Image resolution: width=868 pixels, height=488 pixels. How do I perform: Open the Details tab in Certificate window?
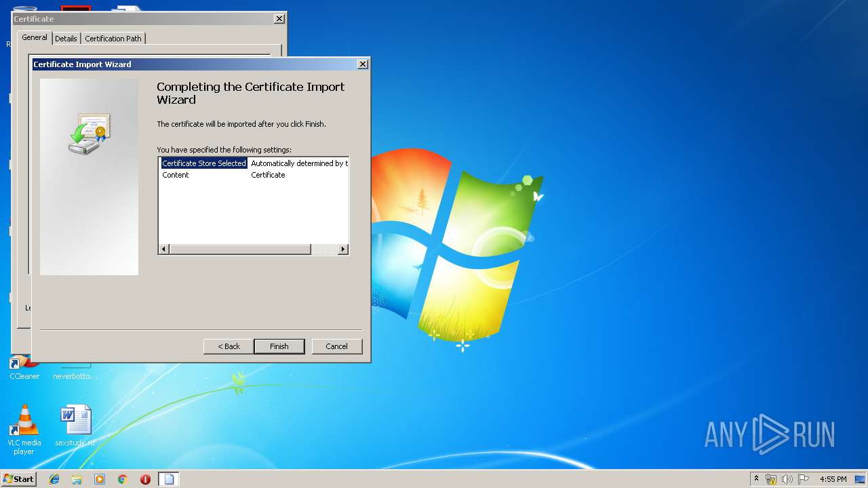point(66,39)
